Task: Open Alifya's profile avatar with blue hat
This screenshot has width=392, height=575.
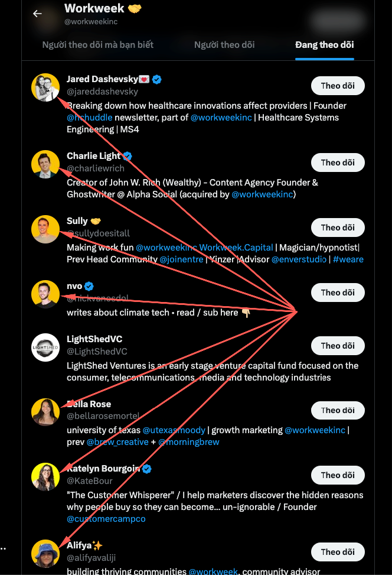Action: (45, 553)
